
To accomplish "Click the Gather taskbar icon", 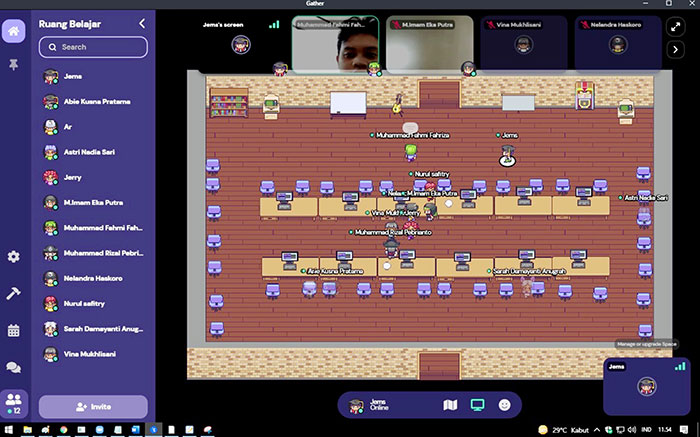I will pos(154,430).
